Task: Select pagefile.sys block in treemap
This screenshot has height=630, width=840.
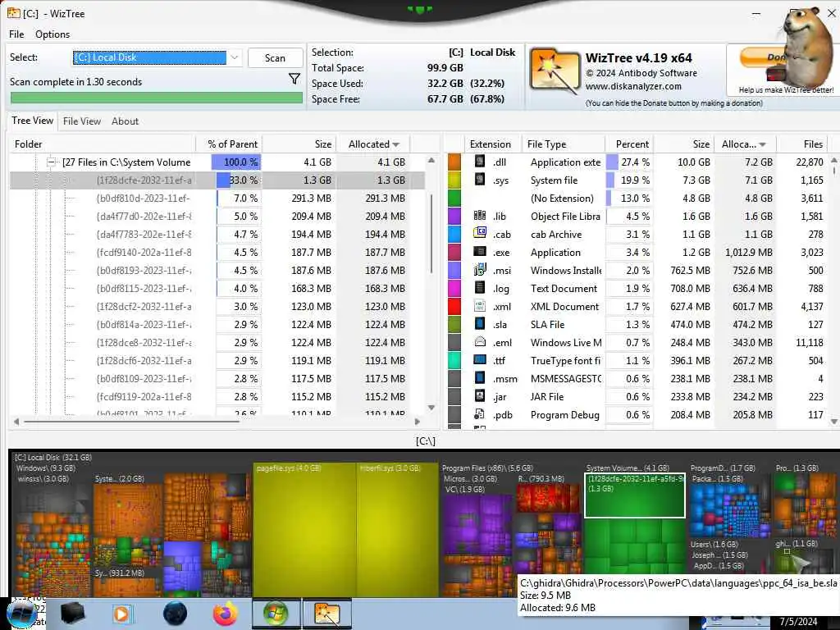Action: click(x=304, y=529)
